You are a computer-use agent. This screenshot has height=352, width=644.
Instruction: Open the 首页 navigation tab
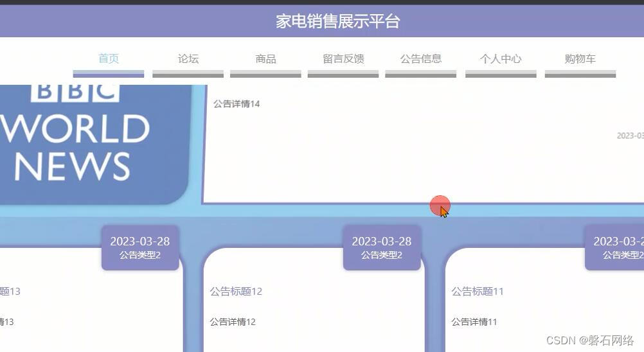[x=109, y=58]
